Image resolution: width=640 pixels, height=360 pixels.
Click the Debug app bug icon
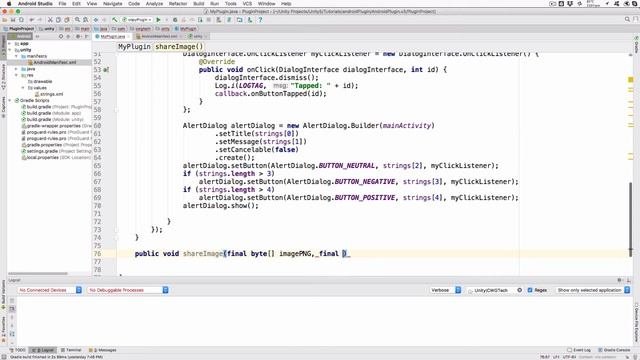coord(175,20)
